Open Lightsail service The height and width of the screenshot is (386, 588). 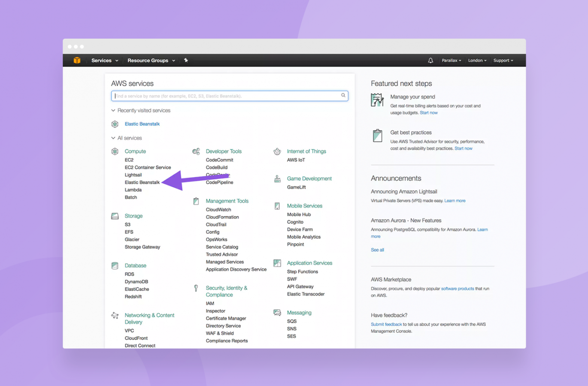click(133, 175)
